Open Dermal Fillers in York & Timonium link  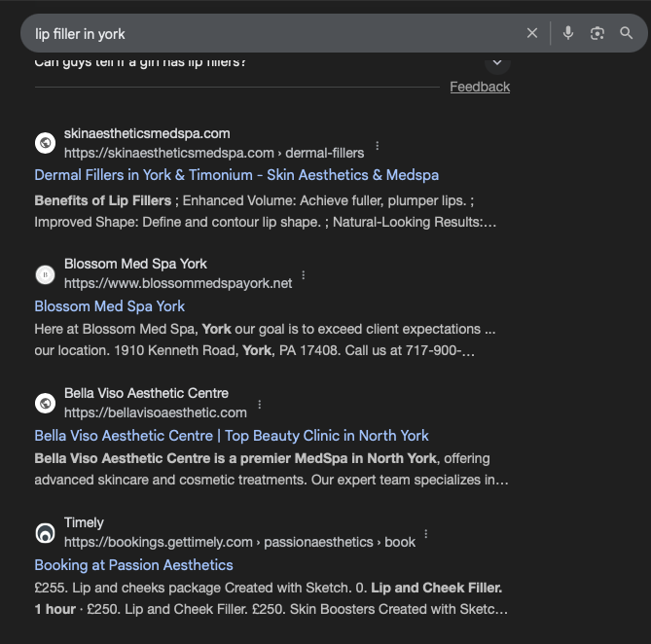236,175
